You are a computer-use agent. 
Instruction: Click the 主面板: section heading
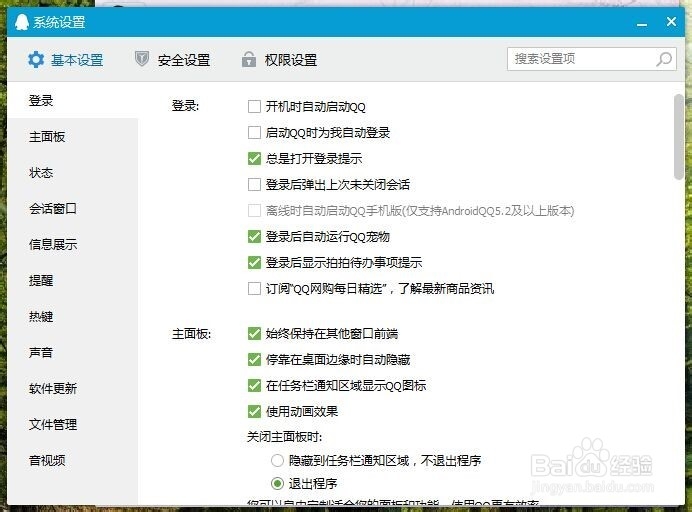(x=192, y=334)
